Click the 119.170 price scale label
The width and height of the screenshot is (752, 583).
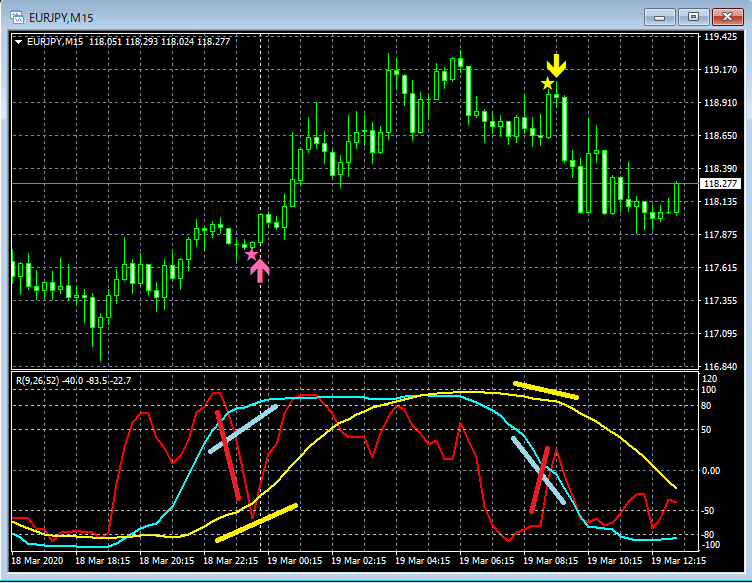[720, 70]
